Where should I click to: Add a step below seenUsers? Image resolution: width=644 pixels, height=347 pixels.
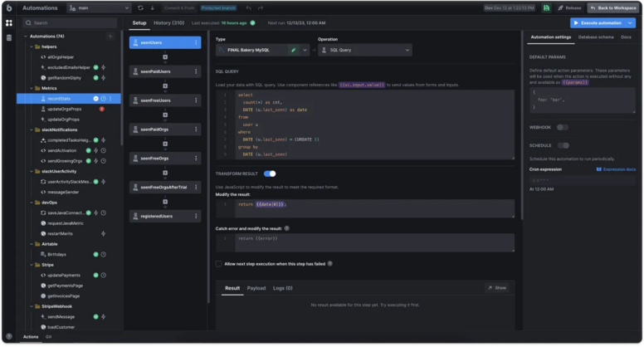pos(164,56)
